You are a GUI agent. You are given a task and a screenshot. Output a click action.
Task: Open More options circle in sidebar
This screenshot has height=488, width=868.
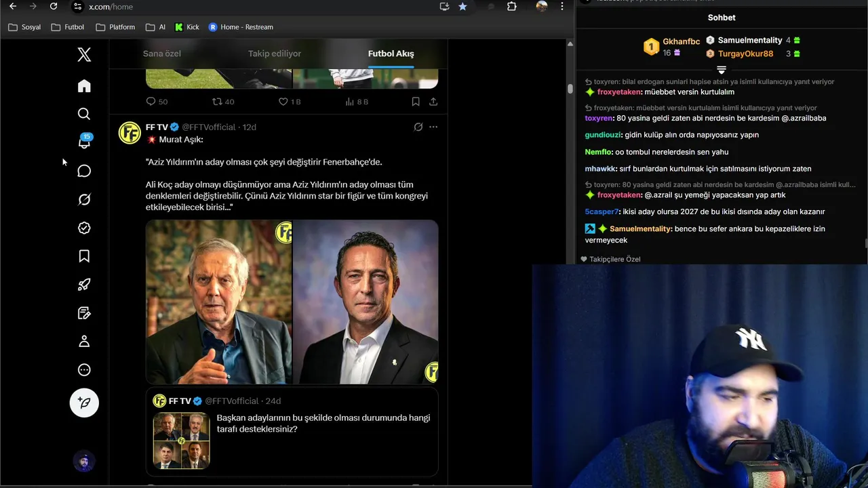point(84,370)
